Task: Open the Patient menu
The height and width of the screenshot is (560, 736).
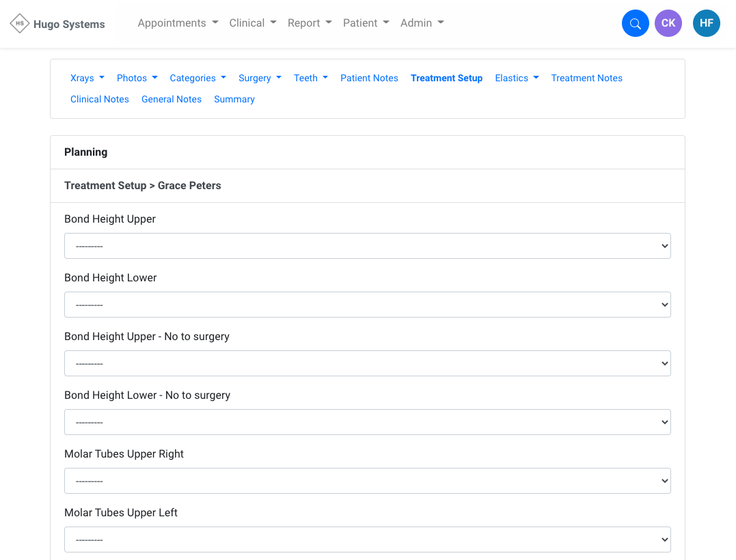Action: (366, 23)
